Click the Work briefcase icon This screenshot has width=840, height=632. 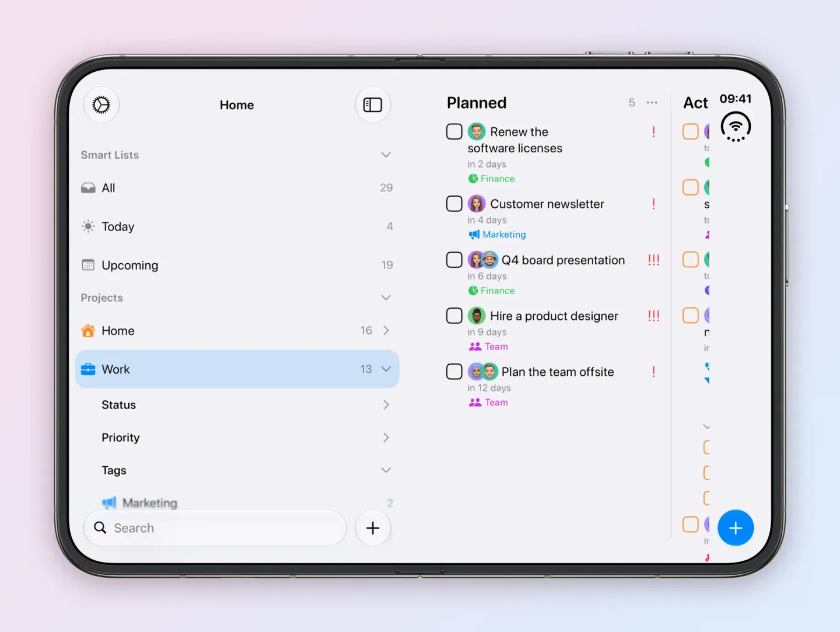88,369
